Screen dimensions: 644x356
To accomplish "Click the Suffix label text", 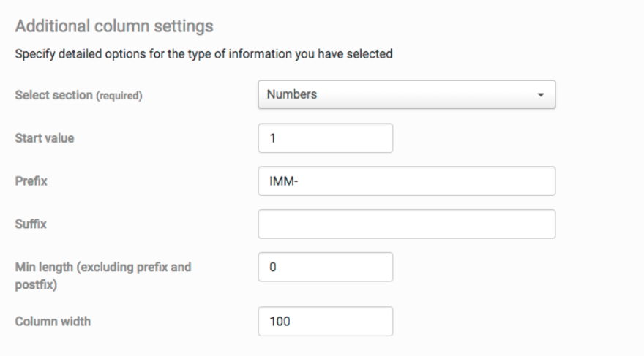I will [31, 224].
